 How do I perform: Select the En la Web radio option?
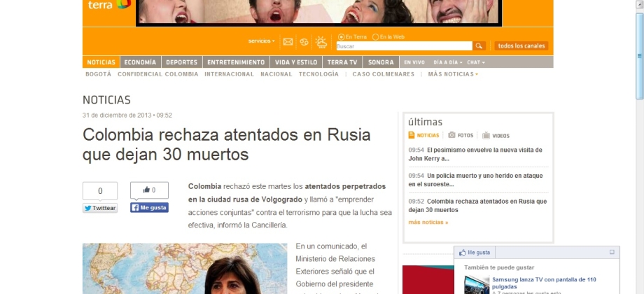click(x=375, y=37)
